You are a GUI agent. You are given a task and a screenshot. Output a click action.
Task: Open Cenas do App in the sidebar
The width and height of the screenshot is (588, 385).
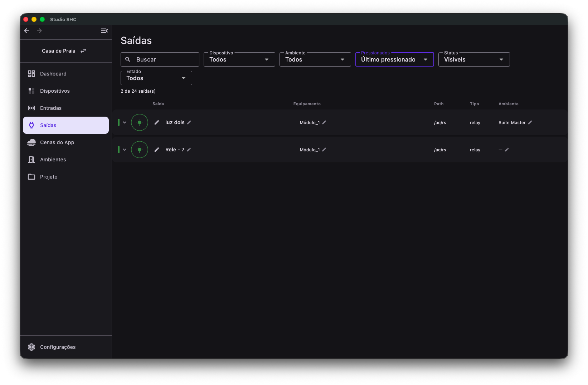click(x=66, y=142)
